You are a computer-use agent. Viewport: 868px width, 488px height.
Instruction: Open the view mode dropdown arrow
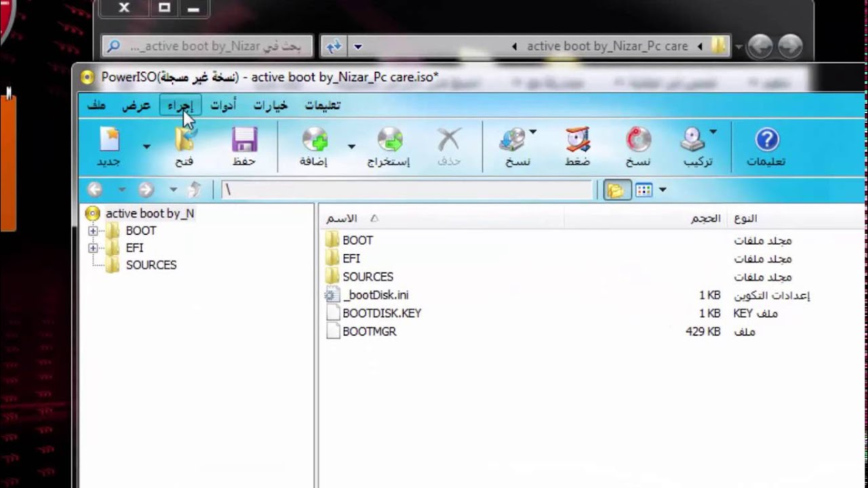click(x=663, y=190)
